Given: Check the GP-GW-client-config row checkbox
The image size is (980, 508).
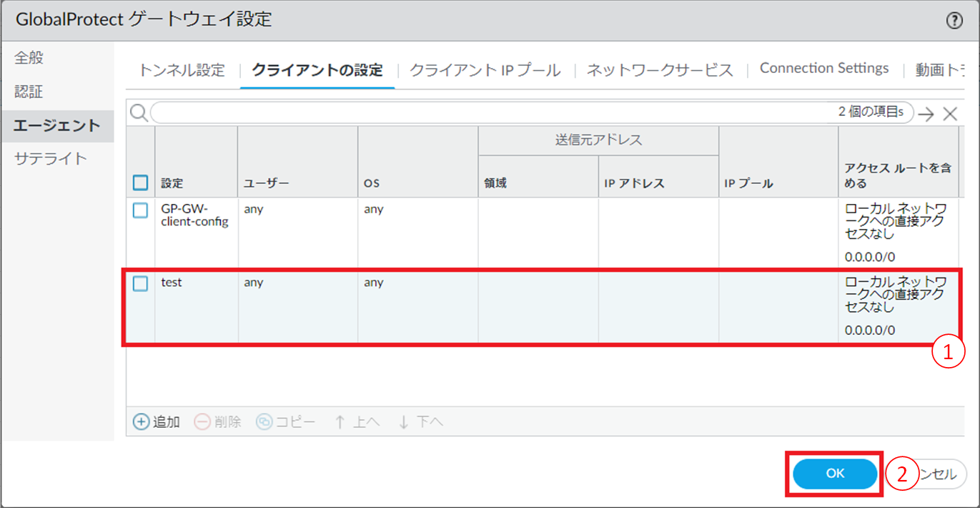Looking at the screenshot, I should click(141, 210).
